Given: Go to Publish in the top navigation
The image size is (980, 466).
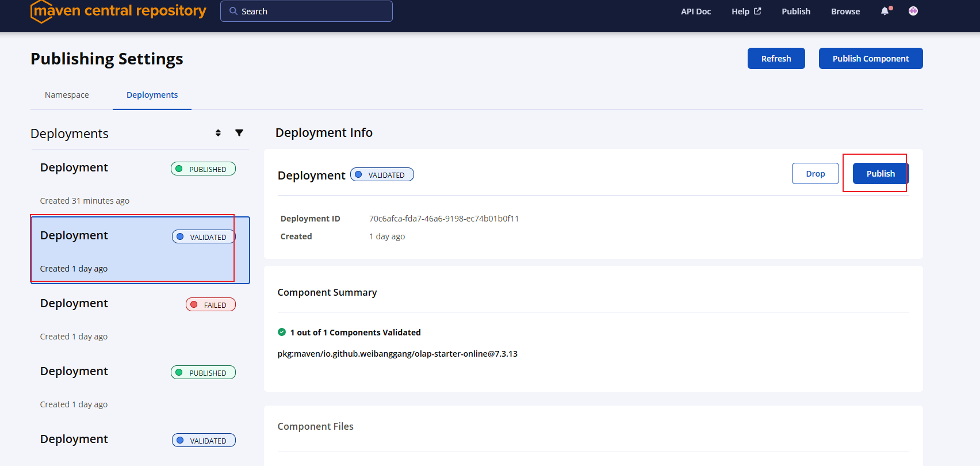Looking at the screenshot, I should (x=796, y=12).
